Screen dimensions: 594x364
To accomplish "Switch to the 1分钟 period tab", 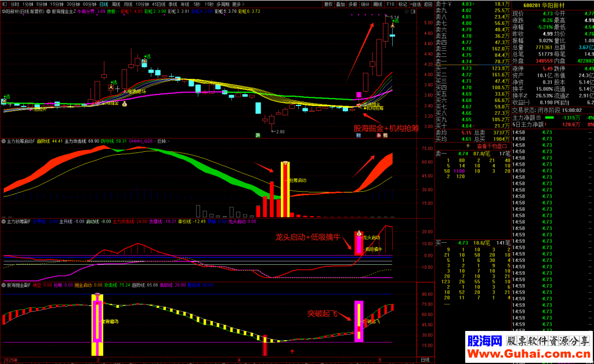I will pos(28,4).
